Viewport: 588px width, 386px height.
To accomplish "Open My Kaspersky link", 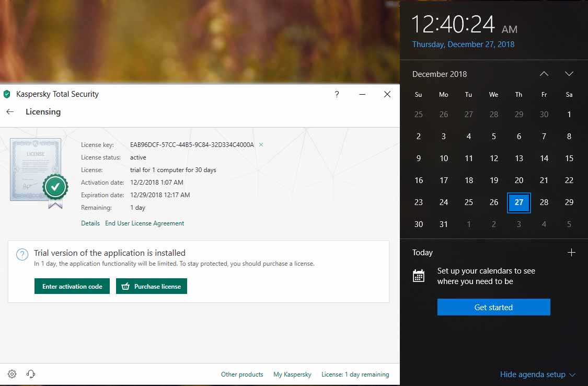I will (x=292, y=374).
